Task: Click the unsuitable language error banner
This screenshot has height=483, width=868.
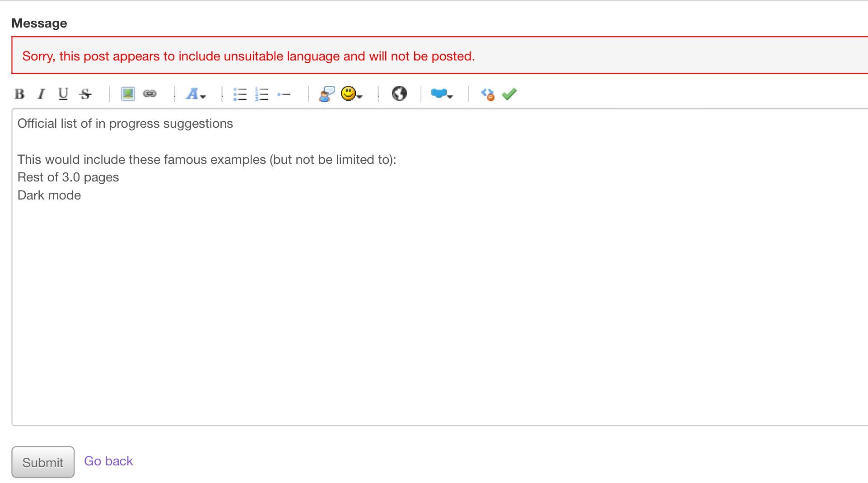Action: point(438,56)
